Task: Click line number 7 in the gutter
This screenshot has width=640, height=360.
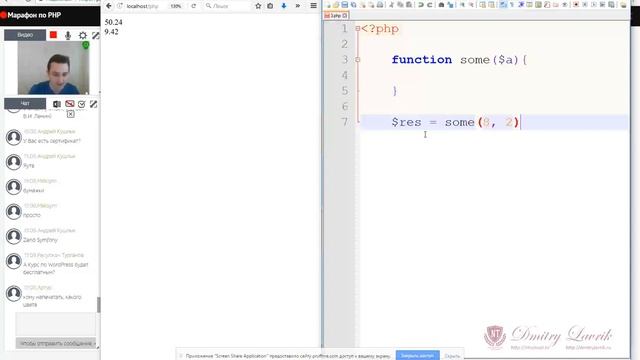Action: coord(345,122)
